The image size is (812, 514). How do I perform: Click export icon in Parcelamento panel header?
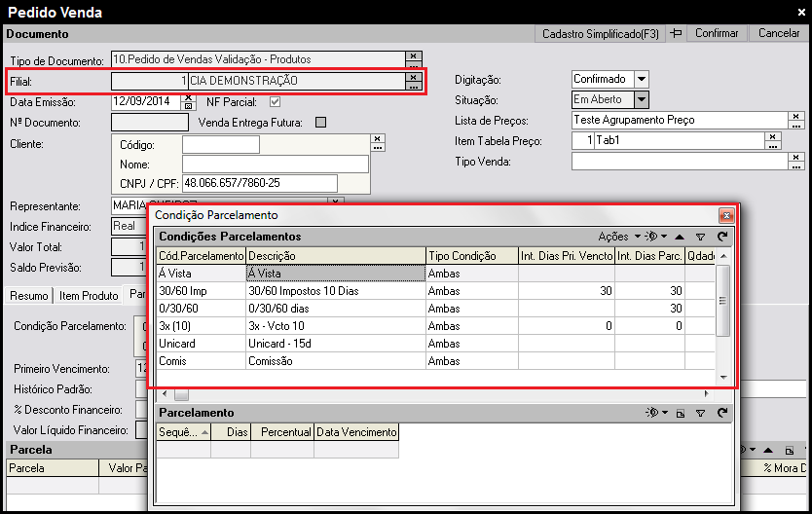pos(681,413)
